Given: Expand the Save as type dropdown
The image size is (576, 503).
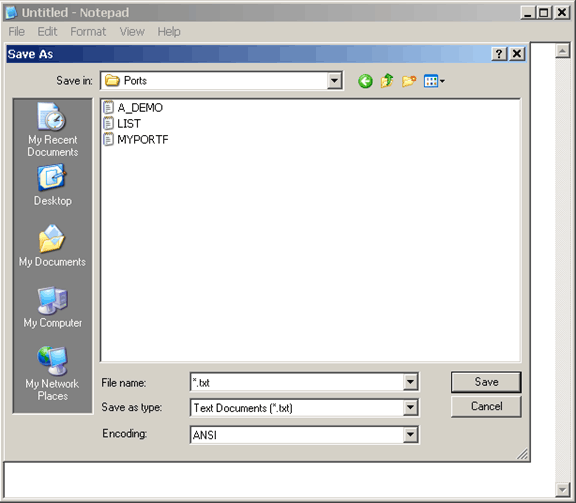Looking at the screenshot, I should click(410, 407).
